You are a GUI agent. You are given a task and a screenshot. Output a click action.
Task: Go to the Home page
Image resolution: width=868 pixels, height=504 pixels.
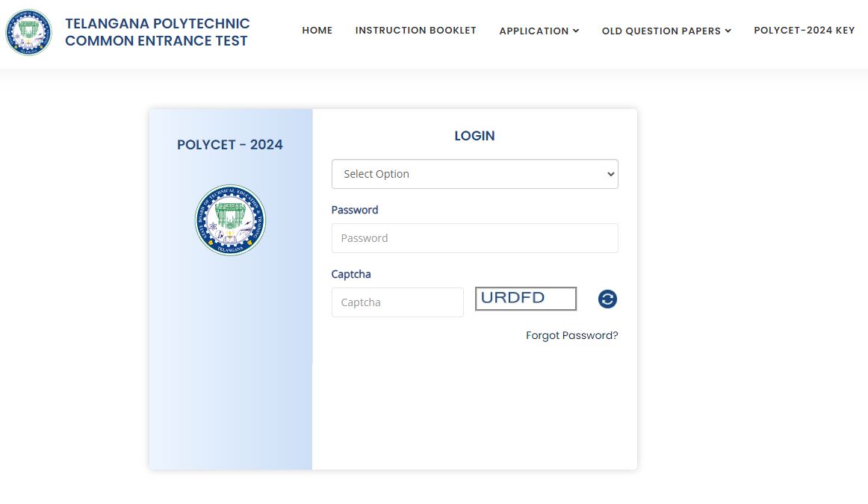pyautogui.click(x=317, y=31)
